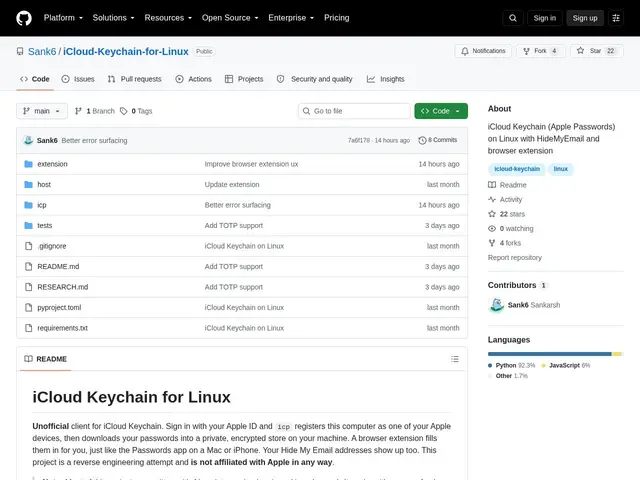Open the main branch selector dropdown
The height and width of the screenshot is (480, 640).
[42, 111]
